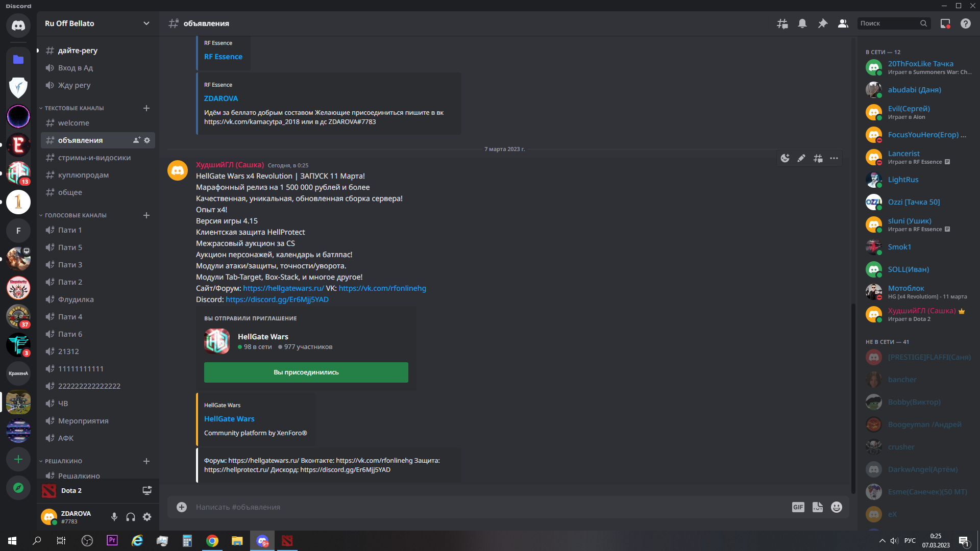
Task: Open Windows Start menu
Action: coord(12,541)
